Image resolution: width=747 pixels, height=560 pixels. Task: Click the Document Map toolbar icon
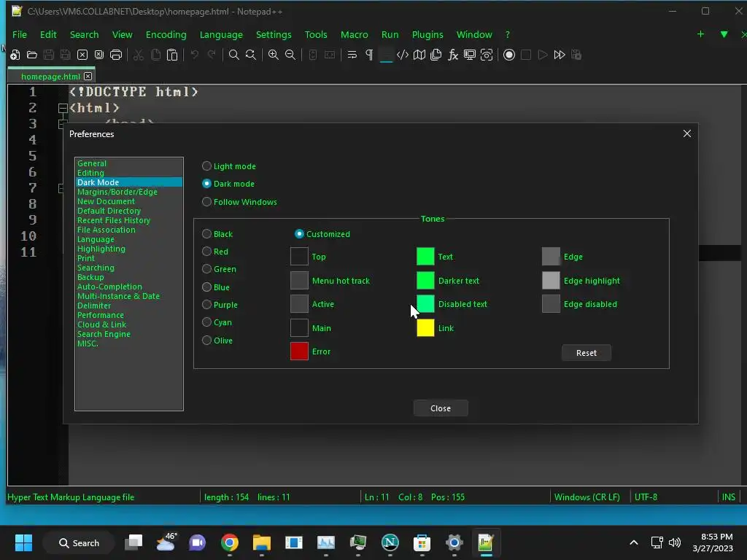coord(419,55)
